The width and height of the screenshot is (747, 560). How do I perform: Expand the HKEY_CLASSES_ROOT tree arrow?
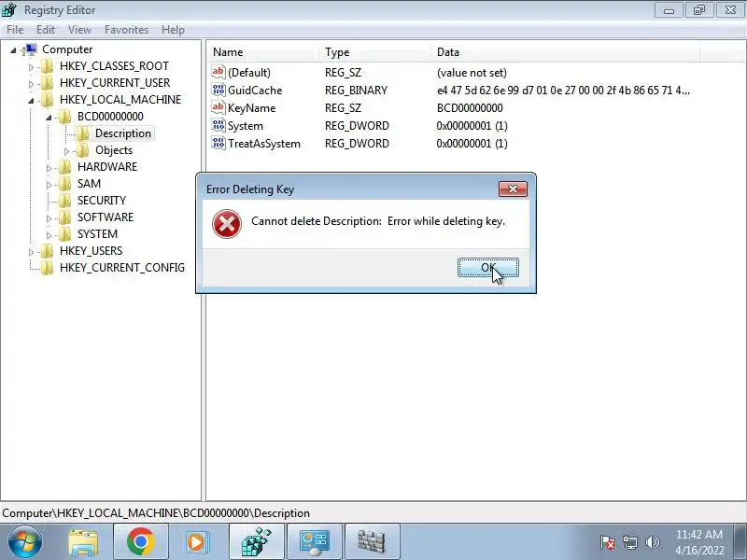pyautogui.click(x=31, y=67)
